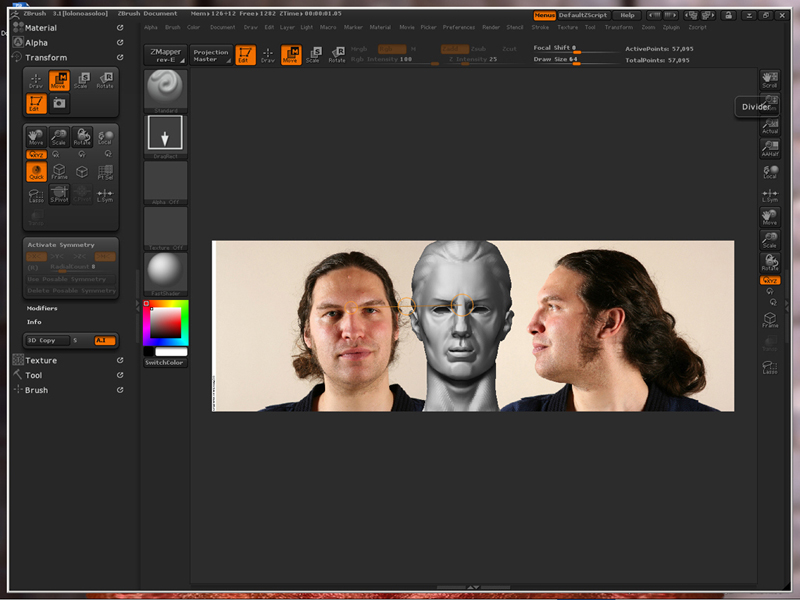
Task: Toggle the A.I button next to 3D Copy
Action: (104, 341)
